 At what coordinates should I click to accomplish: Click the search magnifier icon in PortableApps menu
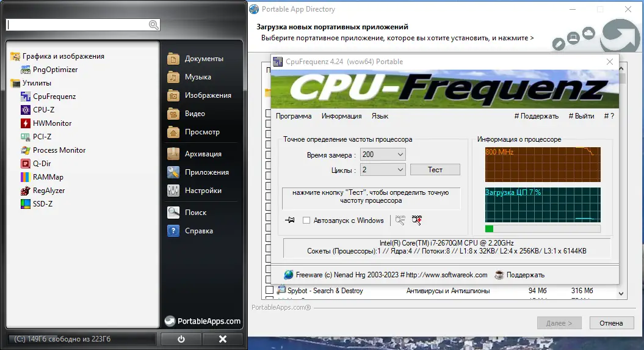click(x=154, y=25)
